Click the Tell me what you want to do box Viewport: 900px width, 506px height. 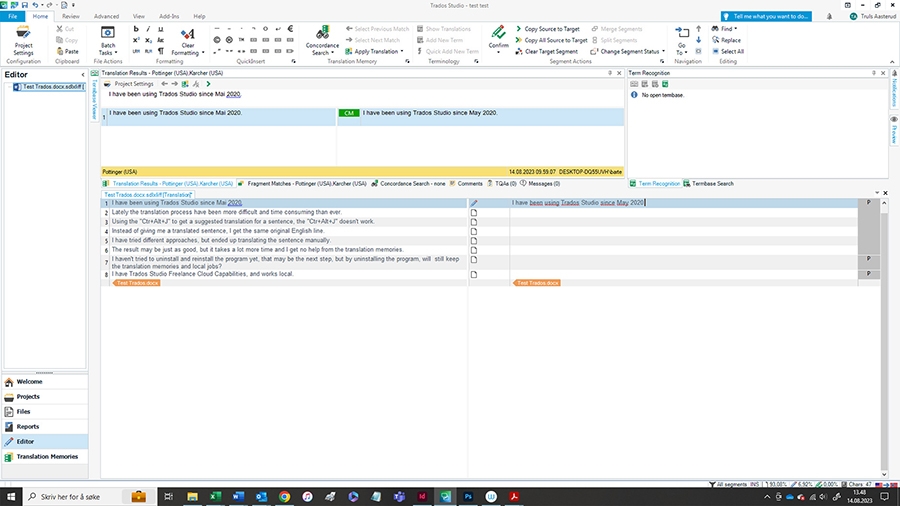(766, 16)
